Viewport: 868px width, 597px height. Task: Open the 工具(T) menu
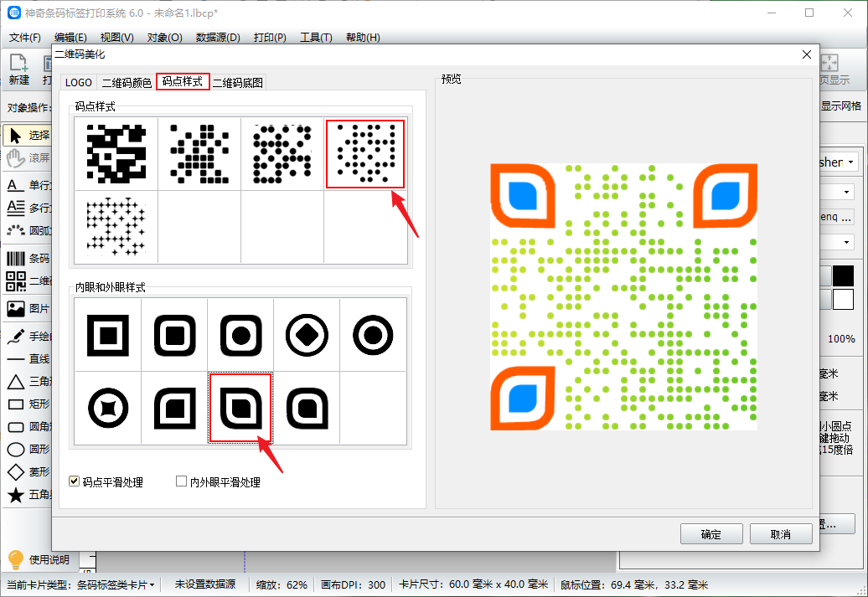(316, 37)
